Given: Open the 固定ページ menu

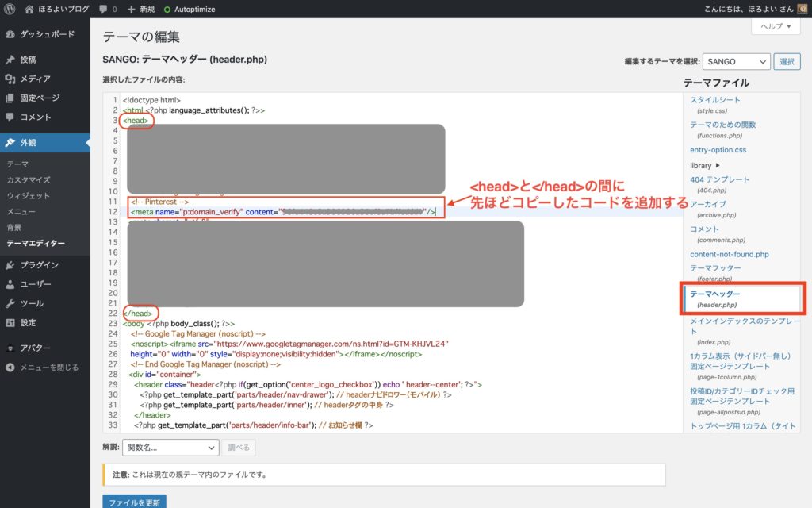Looking at the screenshot, I should [x=45, y=98].
